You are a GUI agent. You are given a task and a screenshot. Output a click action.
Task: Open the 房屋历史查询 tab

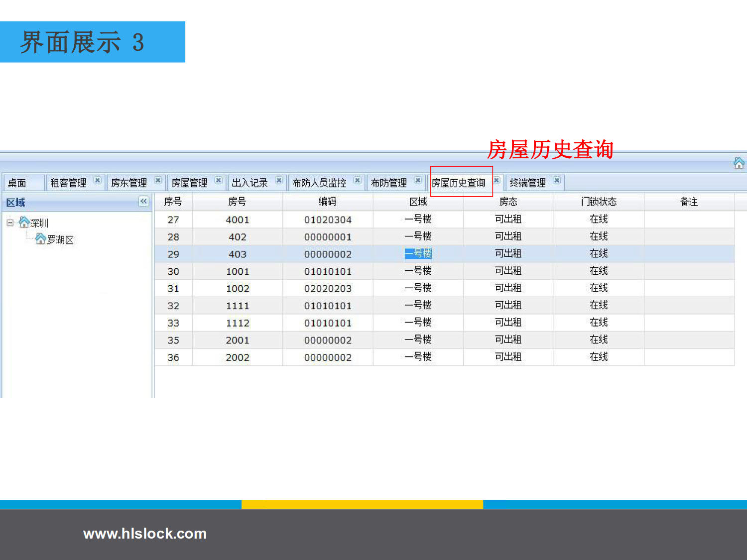point(458,183)
